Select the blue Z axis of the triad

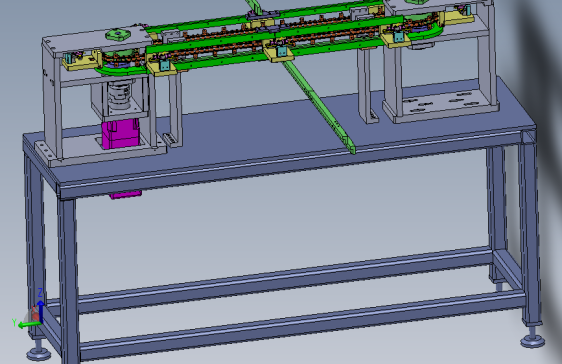point(41,312)
